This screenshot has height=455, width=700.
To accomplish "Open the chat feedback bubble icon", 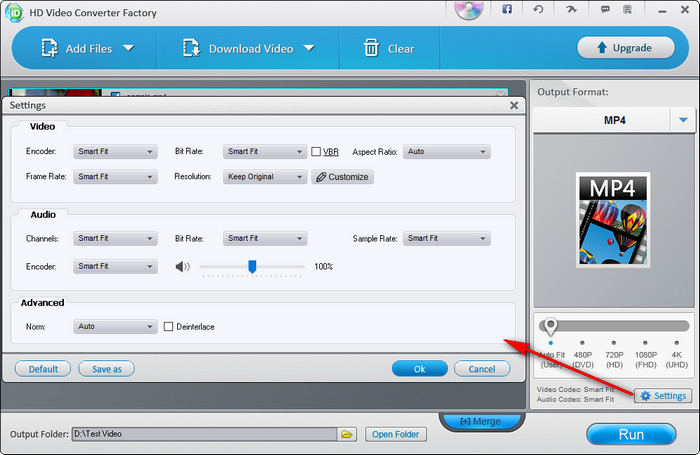I will point(605,9).
